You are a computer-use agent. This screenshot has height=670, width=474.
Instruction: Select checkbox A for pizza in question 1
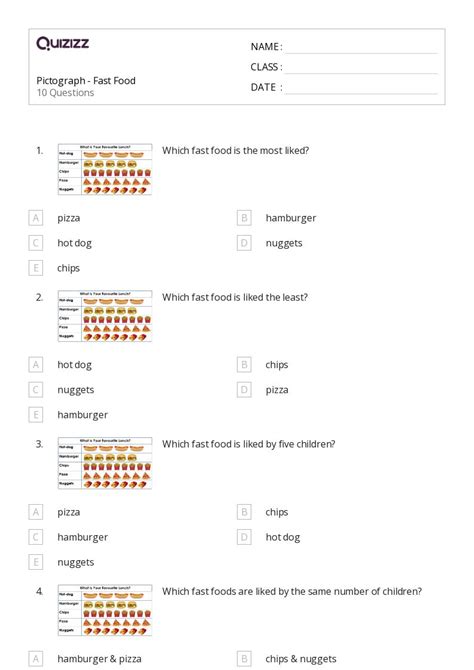click(x=36, y=218)
